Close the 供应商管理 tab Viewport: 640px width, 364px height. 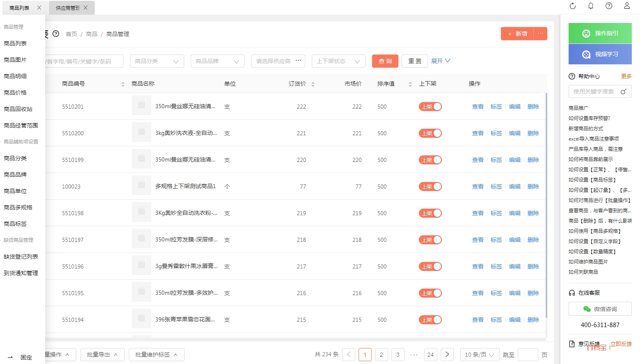point(85,7)
